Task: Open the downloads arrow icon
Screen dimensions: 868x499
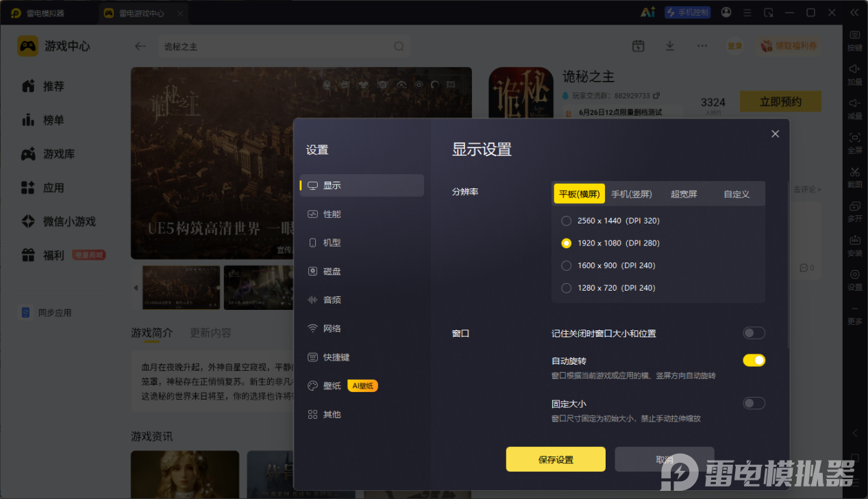Action: [x=670, y=46]
